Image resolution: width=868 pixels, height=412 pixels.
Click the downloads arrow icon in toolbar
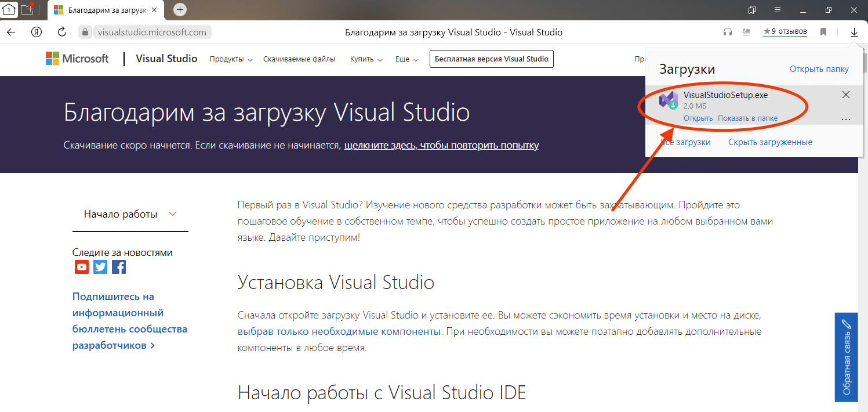coord(854,32)
